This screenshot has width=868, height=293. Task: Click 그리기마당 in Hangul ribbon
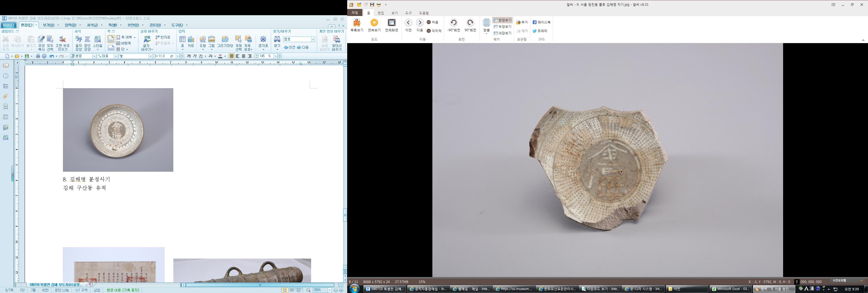(x=225, y=42)
